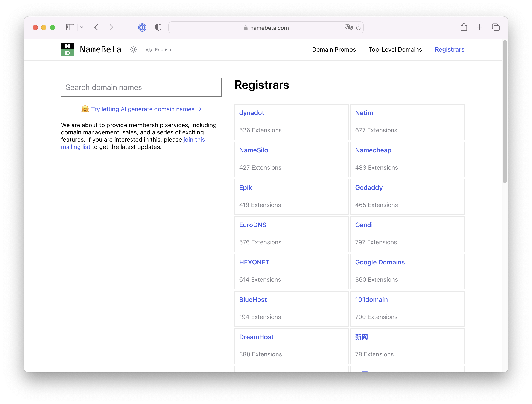Click the translate page icon in address bar
The width and height of the screenshot is (532, 404).
tap(348, 27)
